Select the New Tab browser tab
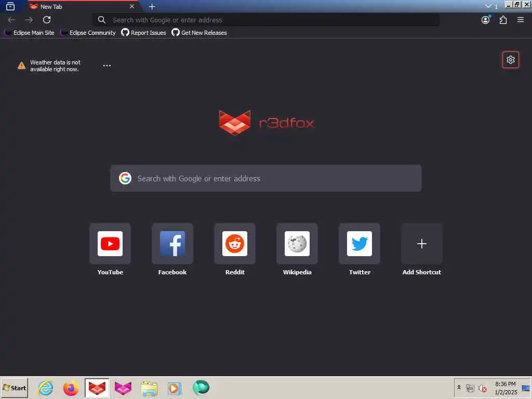This screenshot has width=532, height=399. (x=83, y=6)
